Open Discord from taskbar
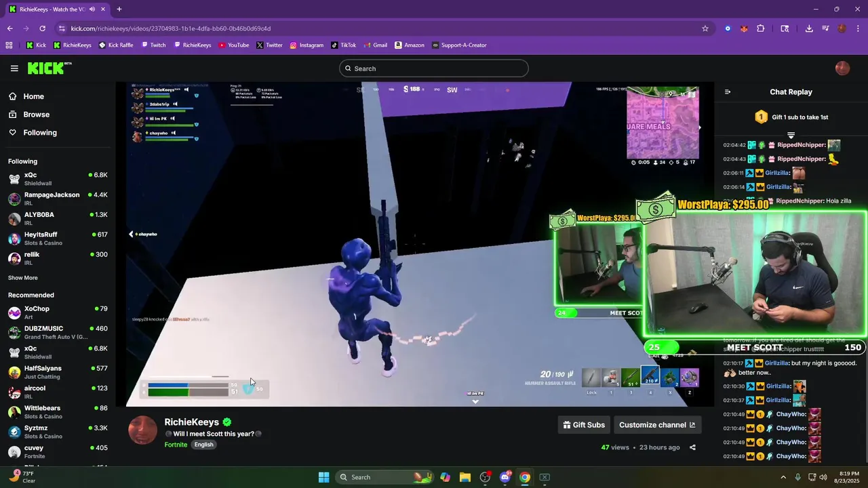This screenshot has width=868, height=488. coord(505,477)
